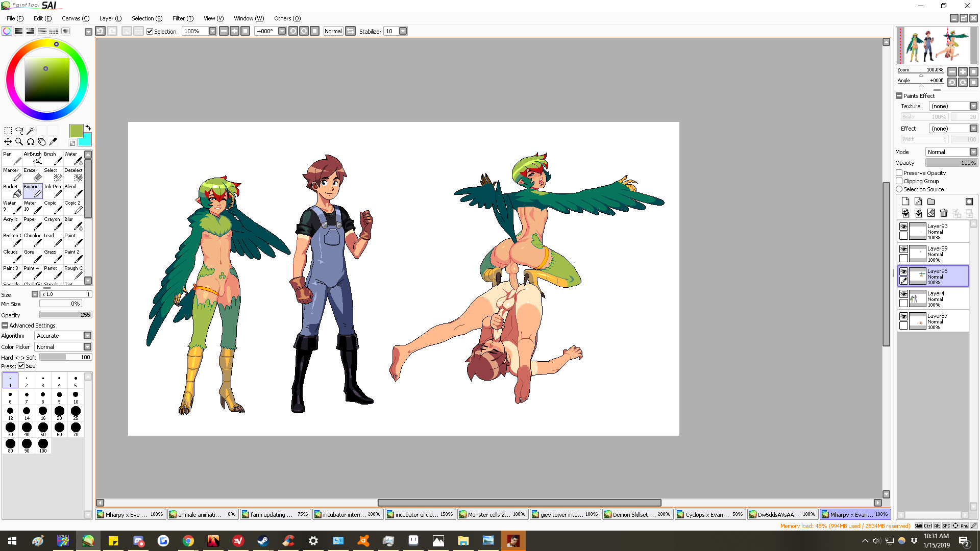This screenshot has height=551, width=980.
Task: Toggle the Selection checkbox in toolbar
Action: click(150, 32)
